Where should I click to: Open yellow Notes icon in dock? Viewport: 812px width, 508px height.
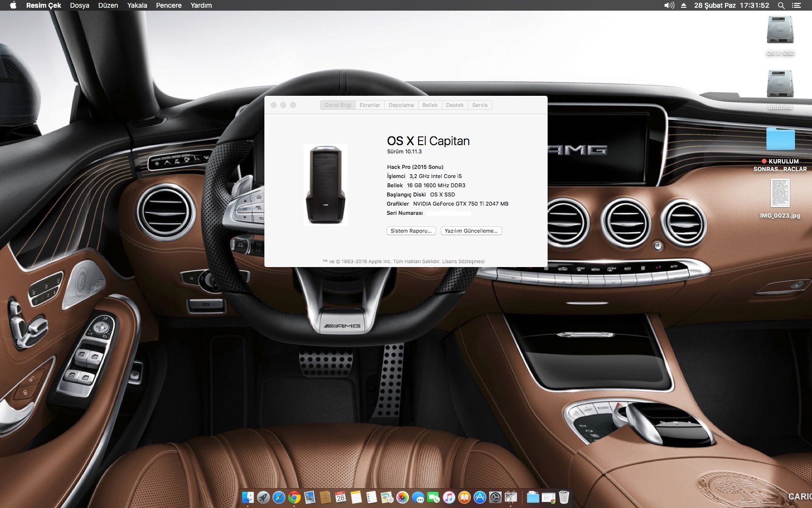click(x=356, y=497)
